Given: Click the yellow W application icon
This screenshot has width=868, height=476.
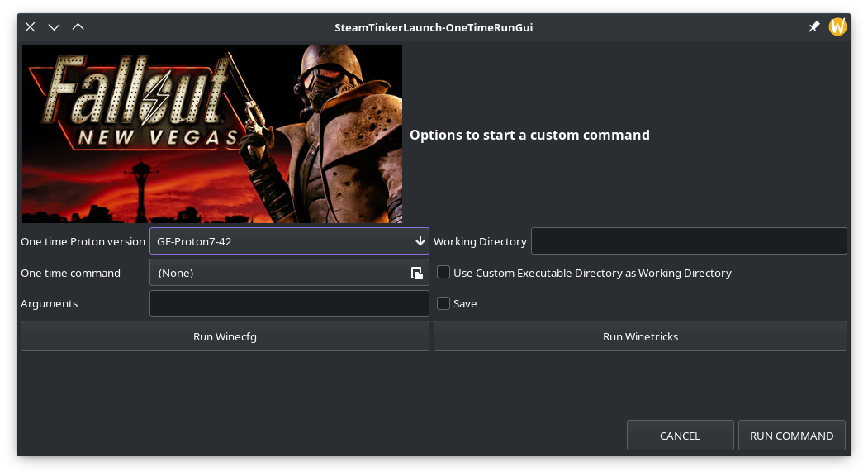Looking at the screenshot, I should coord(837,26).
